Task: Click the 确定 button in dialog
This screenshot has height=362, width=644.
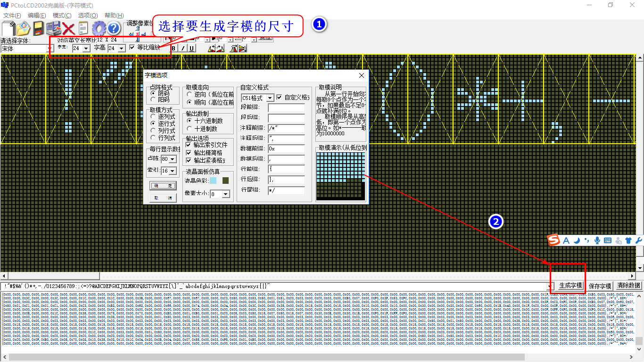Action: click(163, 185)
